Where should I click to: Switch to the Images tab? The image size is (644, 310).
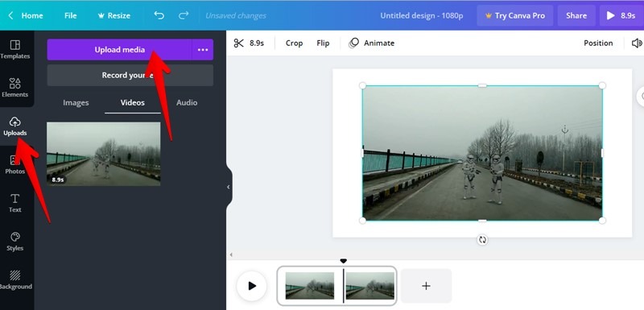point(76,102)
